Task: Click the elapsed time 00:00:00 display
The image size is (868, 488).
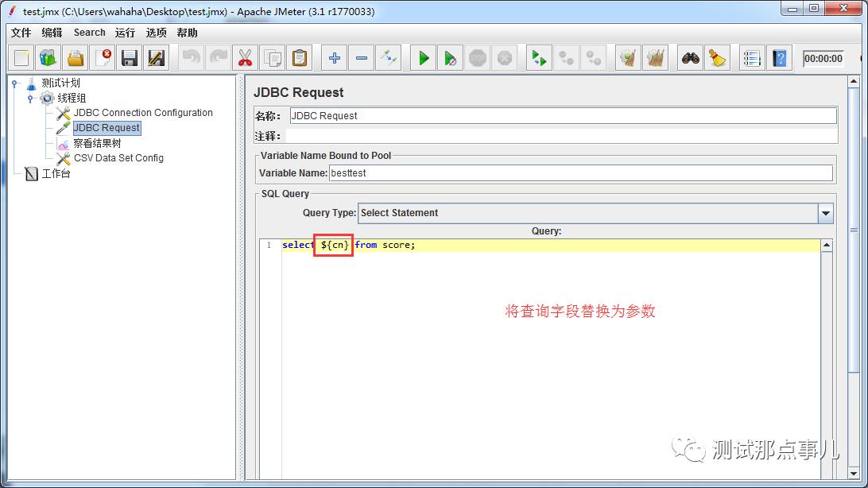Action: [823, 59]
